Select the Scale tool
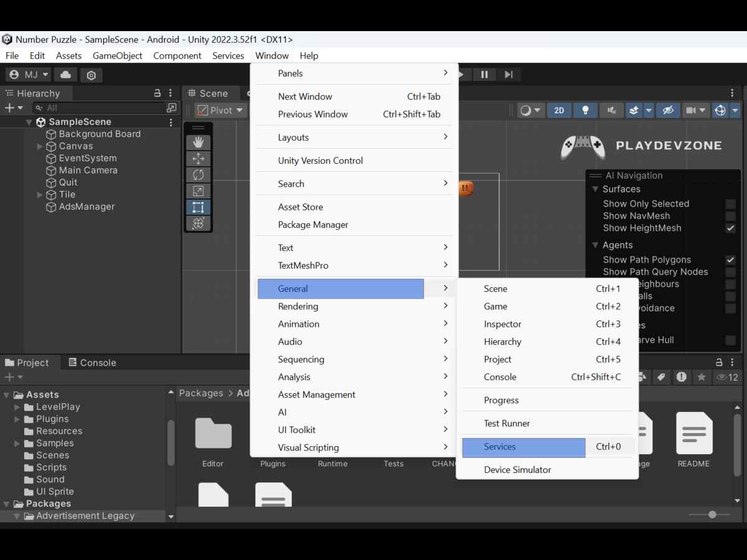747x560 pixels. tap(199, 191)
